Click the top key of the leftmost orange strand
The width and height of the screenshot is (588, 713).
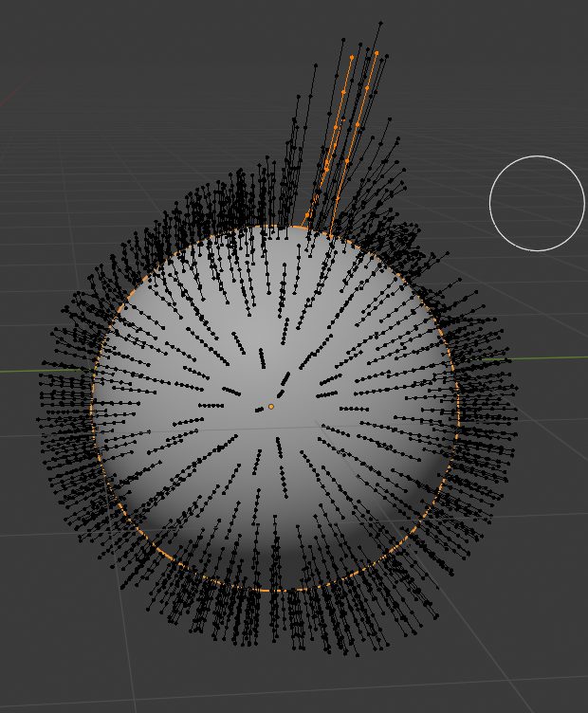[x=353, y=57]
